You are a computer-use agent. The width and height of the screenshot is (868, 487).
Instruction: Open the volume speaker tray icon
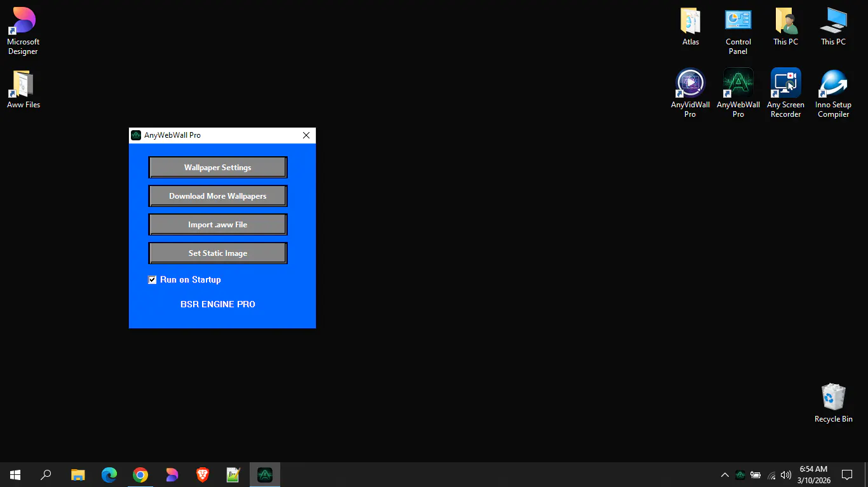(x=786, y=475)
